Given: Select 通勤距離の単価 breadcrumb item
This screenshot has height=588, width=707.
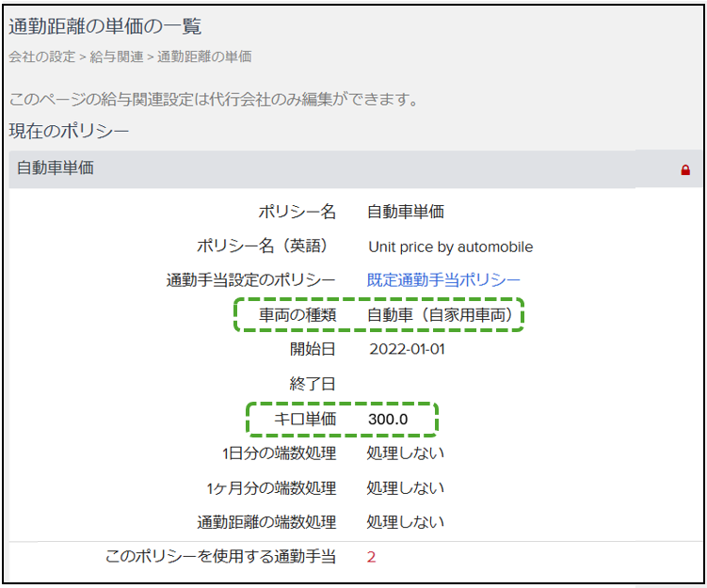Looking at the screenshot, I should (204, 57).
